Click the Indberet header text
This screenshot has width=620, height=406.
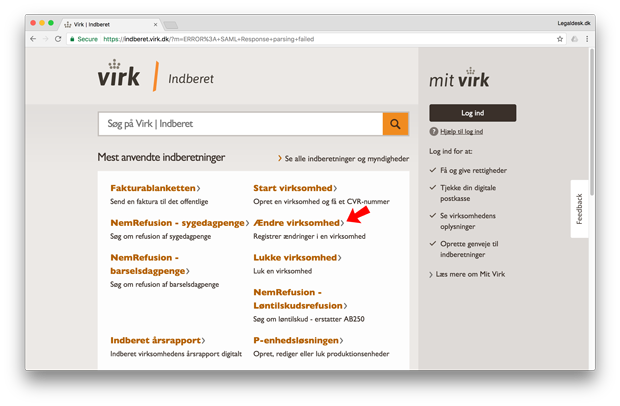[x=191, y=79]
